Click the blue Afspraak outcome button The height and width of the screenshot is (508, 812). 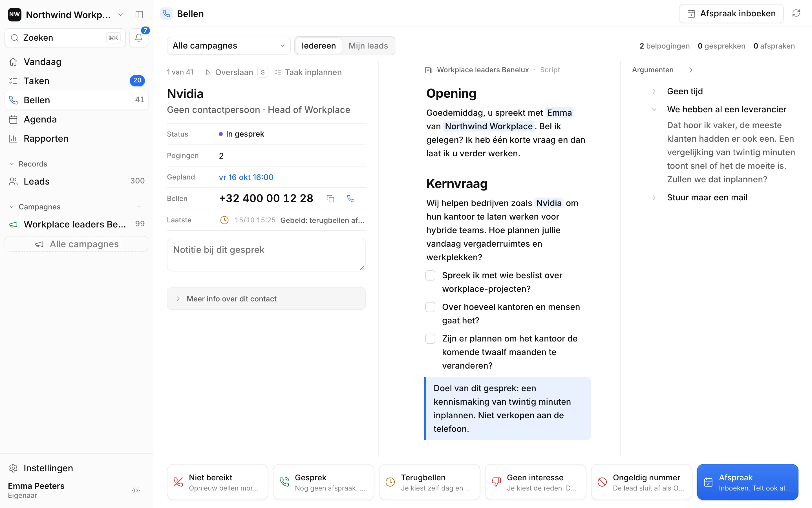(748, 482)
